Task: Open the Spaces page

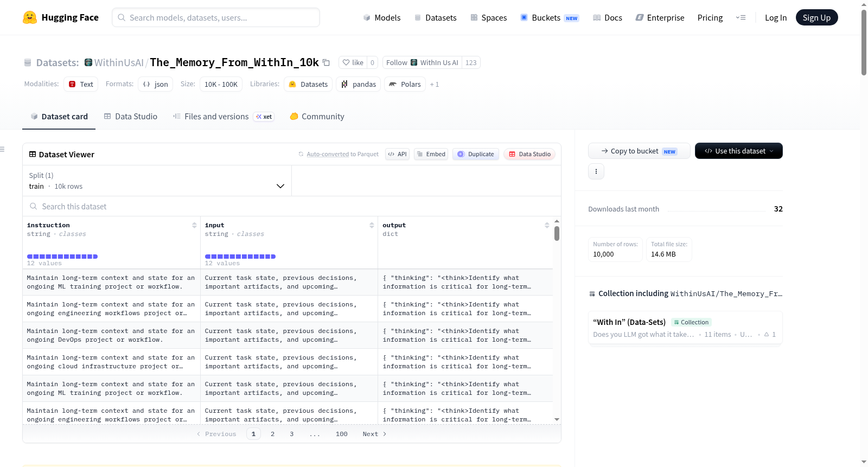Action: [489, 17]
